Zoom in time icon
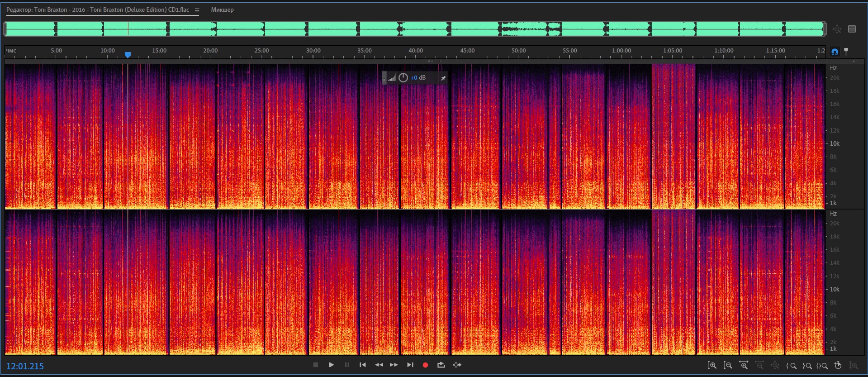868x377 pixels. coord(744,365)
